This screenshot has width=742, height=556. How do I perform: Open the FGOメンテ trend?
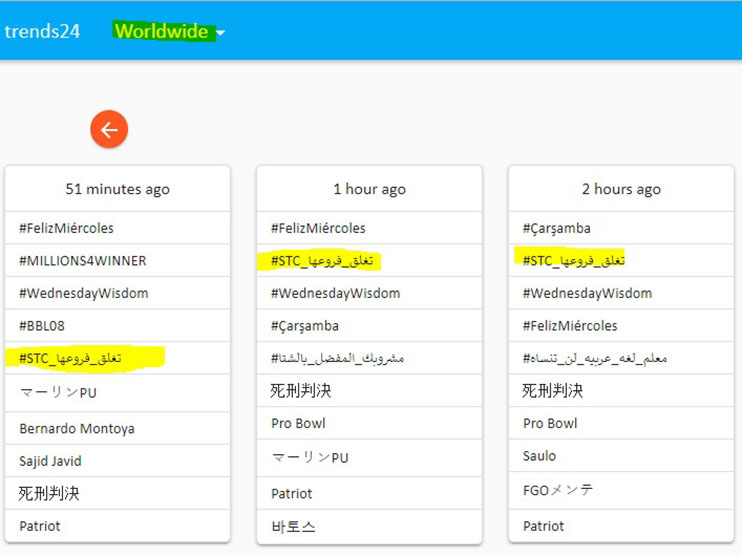point(558,490)
